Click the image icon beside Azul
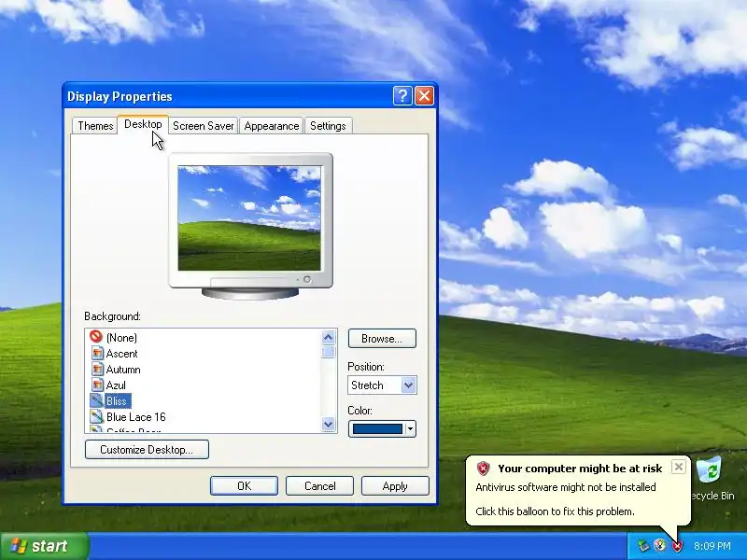The width and height of the screenshot is (747, 560). point(97,385)
